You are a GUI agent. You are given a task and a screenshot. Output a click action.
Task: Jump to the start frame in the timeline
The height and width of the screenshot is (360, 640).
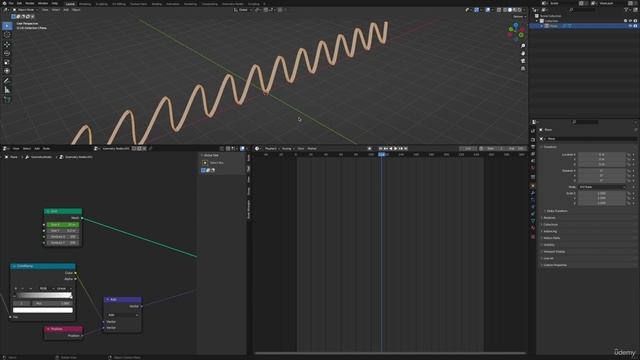380,149
